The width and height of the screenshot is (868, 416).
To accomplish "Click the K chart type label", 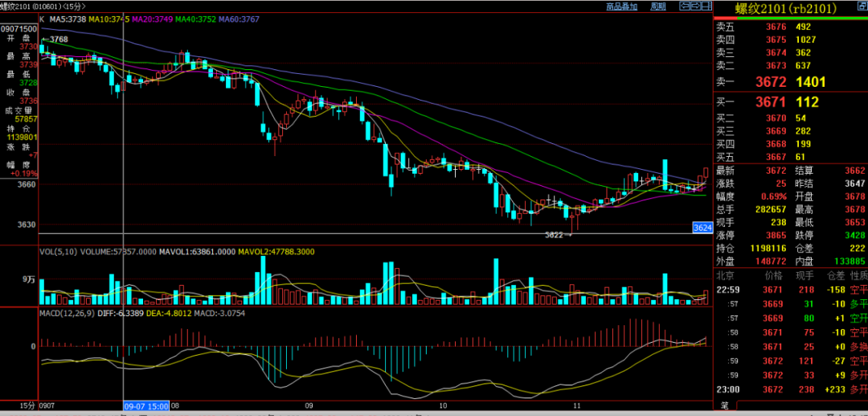I will coord(43,19).
